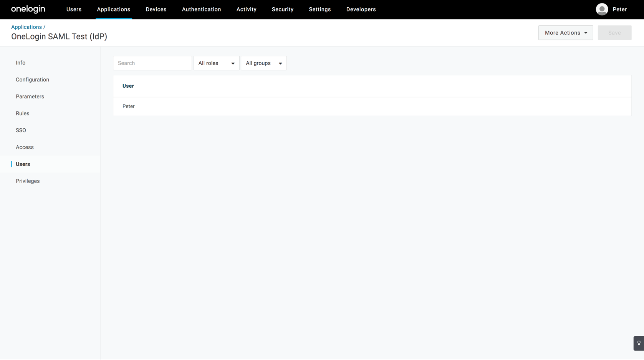Switch to the SSO tab
Image resolution: width=644 pixels, height=360 pixels.
(x=21, y=130)
